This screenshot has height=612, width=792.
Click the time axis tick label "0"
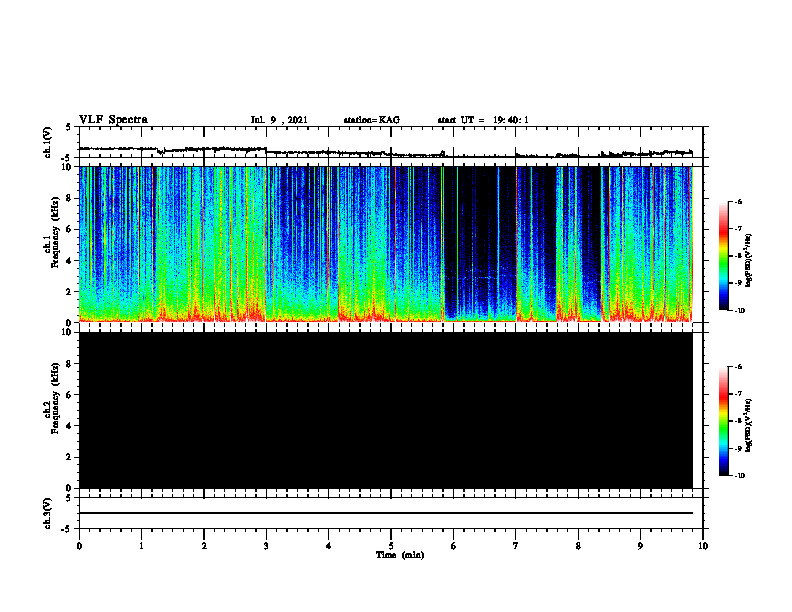79,546
